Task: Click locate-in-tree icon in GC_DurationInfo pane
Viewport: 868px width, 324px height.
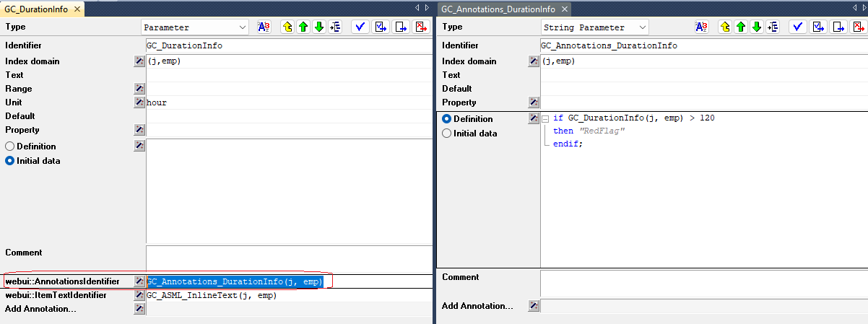Action: tap(334, 27)
